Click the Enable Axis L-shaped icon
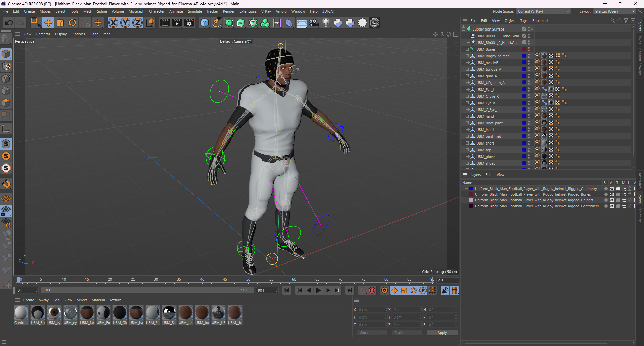 pos(6,128)
